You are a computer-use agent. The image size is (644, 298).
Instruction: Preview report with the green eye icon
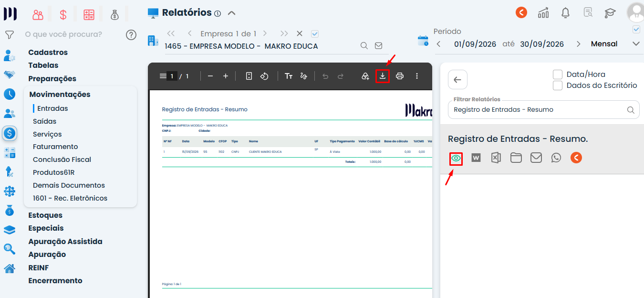point(456,158)
